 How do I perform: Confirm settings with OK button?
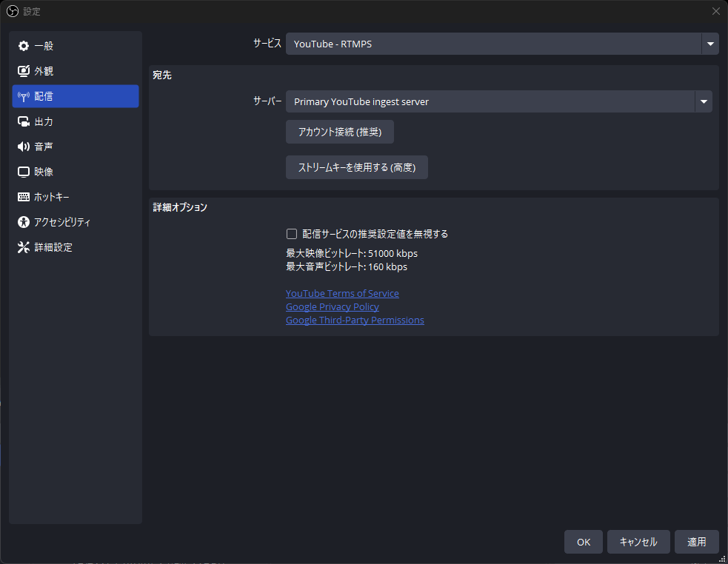[583, 542]
